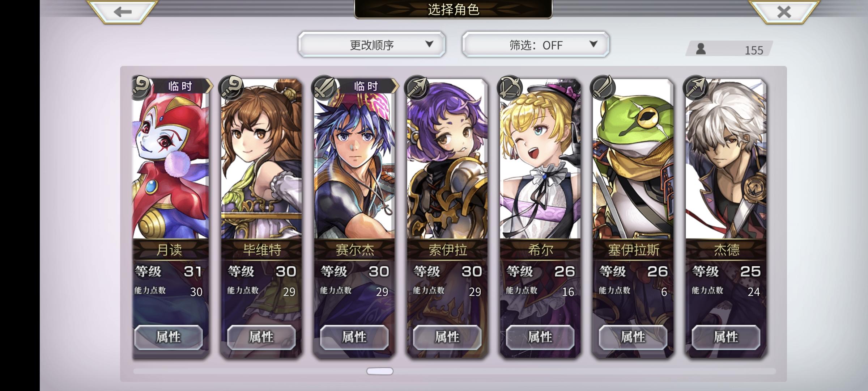Click the horizontal scrollbar thumb below the cards

(x=380, y=371)
